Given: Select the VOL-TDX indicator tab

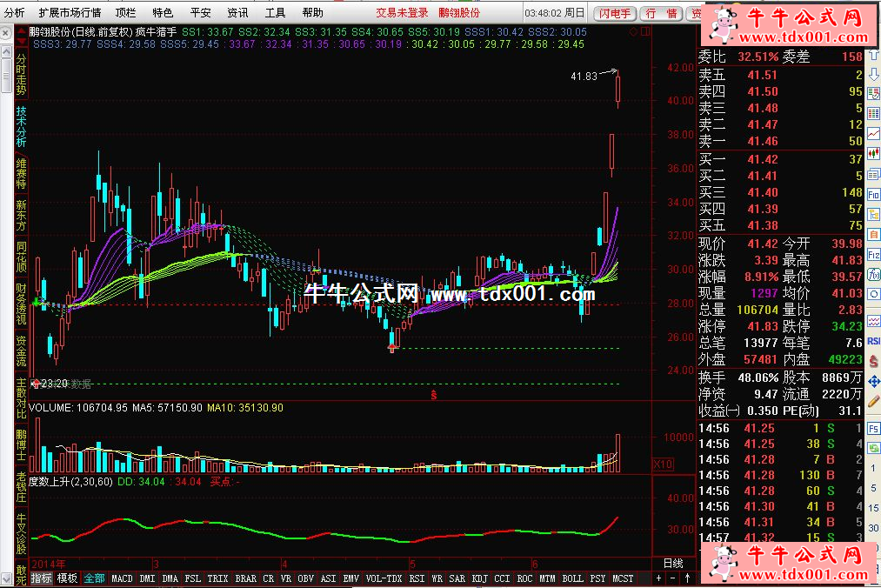Looking at the screenshot, I should pyautogui.click(x=384, y=578).
